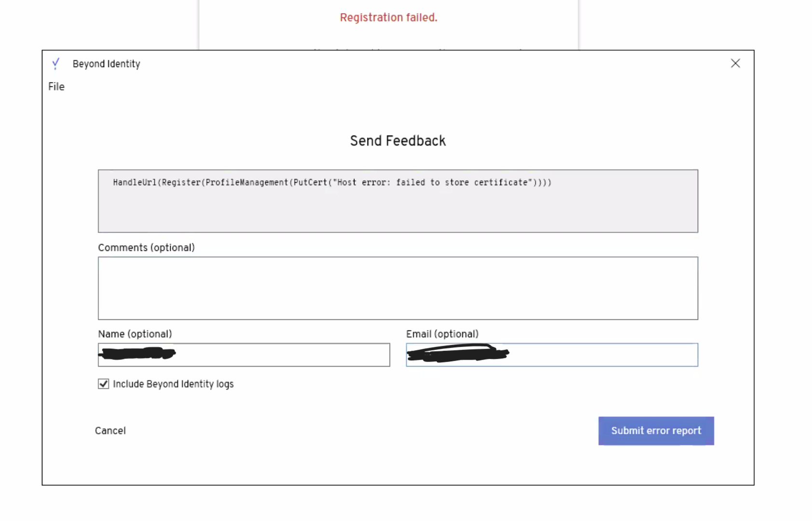Click inside the HandleUrl error message box
This screenshot has height=521, width=812.
[398, 207]
